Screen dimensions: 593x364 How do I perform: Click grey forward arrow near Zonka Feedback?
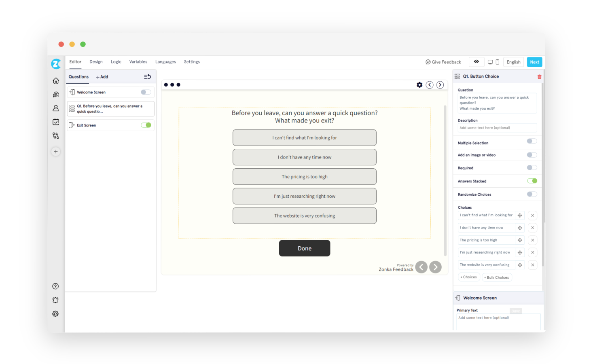click(435, 267)
